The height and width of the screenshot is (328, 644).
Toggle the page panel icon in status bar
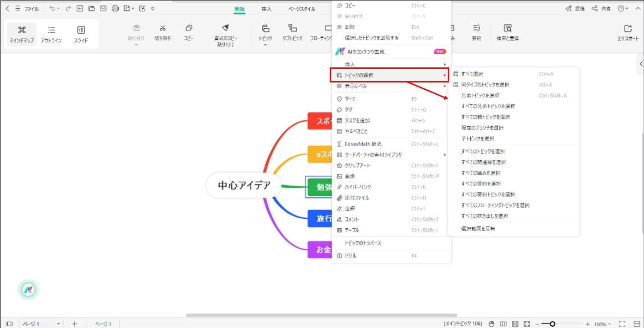pyautogui.click(x=10, y=324)
